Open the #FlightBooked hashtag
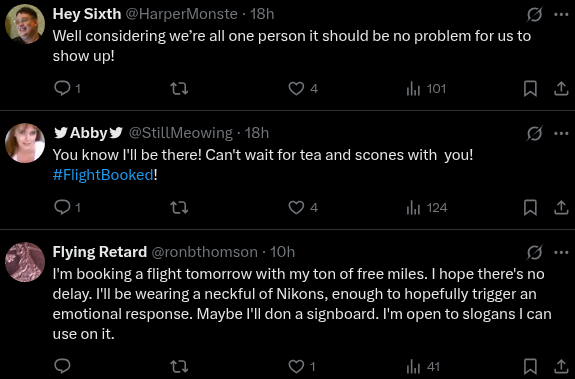This screenshot has width=575, height=379. point(103,175)
